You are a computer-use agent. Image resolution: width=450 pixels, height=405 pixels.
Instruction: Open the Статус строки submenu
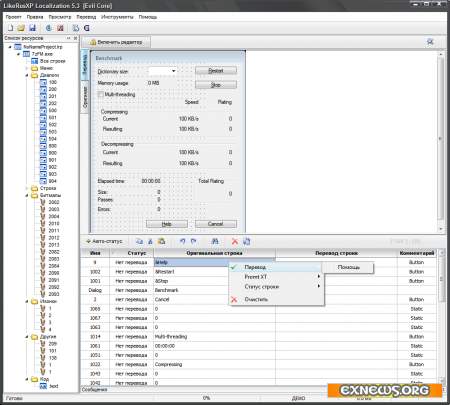(276, 287)
